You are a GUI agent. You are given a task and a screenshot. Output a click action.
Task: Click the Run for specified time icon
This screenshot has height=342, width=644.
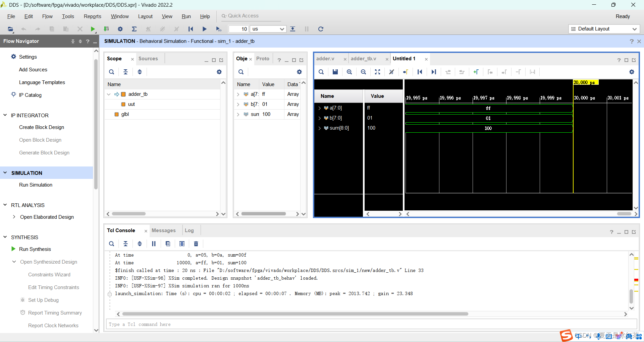point(219,29)
